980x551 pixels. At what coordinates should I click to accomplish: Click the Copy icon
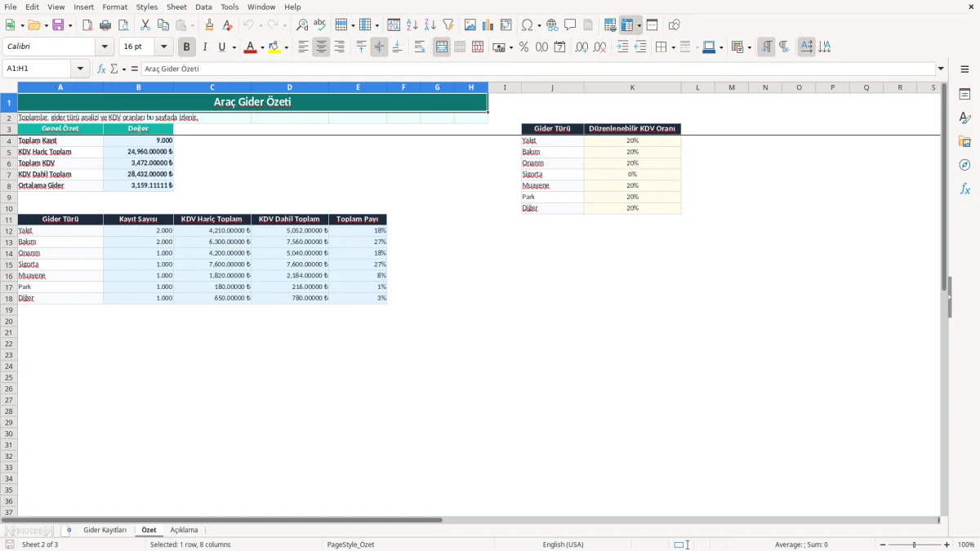pos(163,25)
